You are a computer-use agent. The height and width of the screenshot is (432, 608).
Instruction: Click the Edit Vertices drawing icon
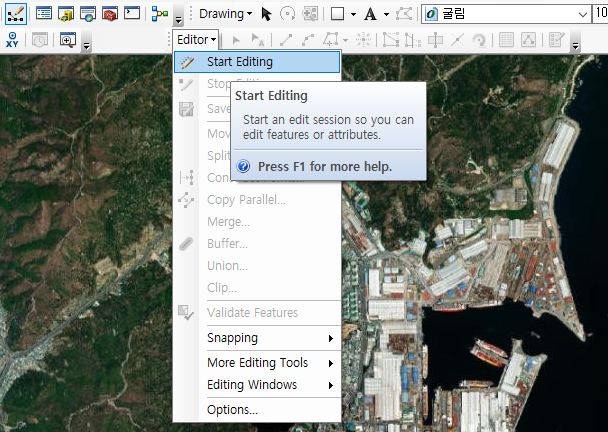pos(404,14)
